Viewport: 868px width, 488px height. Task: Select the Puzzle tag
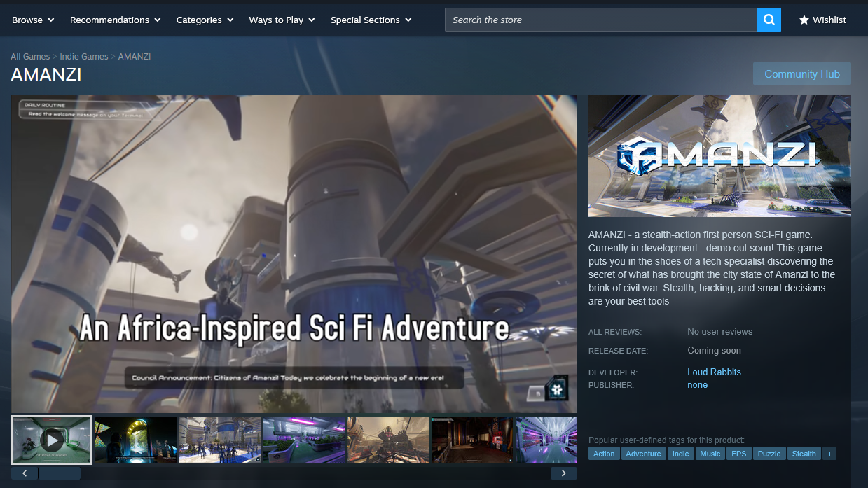[x=769, y=454]
